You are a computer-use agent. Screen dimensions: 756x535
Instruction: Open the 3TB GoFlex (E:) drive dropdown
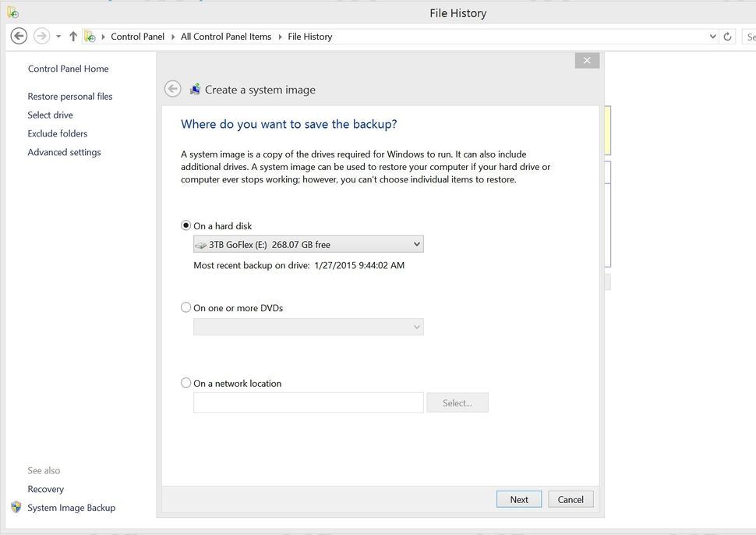pos(308,244)
